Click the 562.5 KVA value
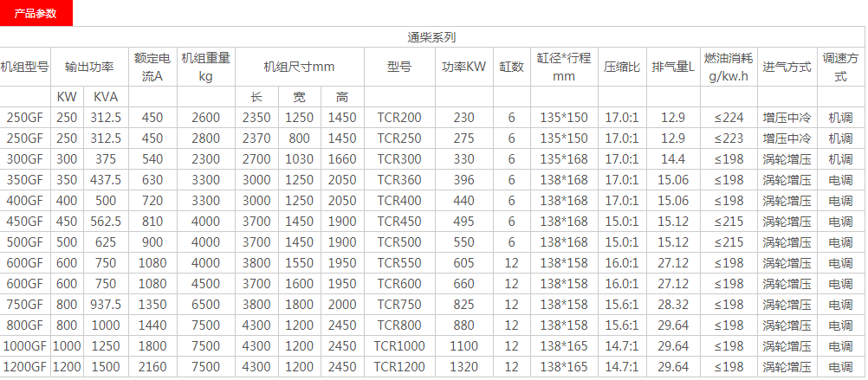Image resolution: width=868 pixels, height=380 pixels. [106, 222]
